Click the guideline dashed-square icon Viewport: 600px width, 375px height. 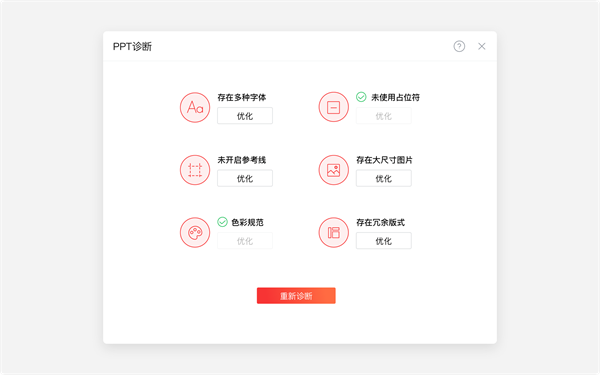195,170
